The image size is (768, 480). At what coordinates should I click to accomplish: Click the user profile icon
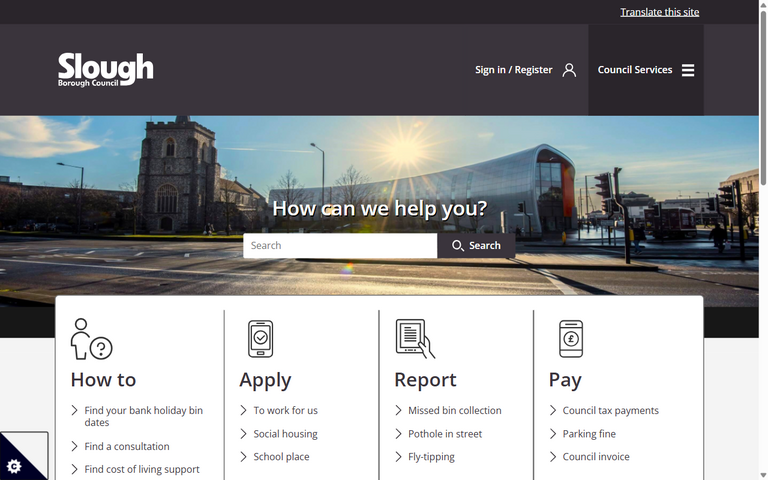pyautogui.click(x=569, y=70)
